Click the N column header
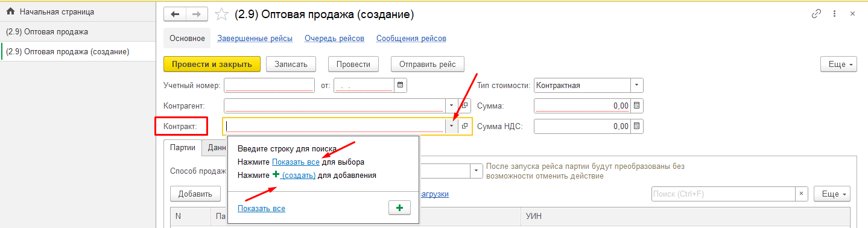Viewport: 868px width, 228px height. point(190,216)
